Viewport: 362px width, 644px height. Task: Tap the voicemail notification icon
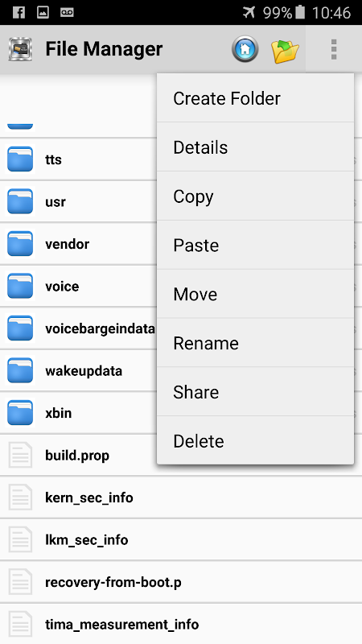click(67, 12)
